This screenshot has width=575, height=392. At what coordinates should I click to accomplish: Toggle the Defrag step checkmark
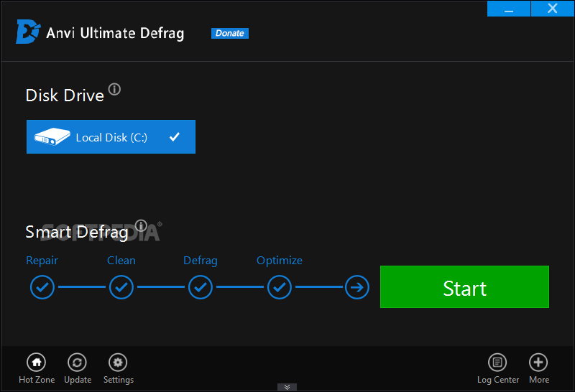[201, 287]
